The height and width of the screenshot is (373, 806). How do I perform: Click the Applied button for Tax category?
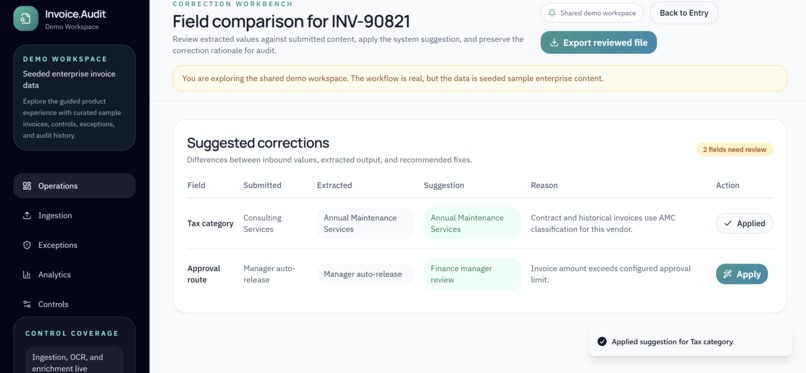[744, 223]
